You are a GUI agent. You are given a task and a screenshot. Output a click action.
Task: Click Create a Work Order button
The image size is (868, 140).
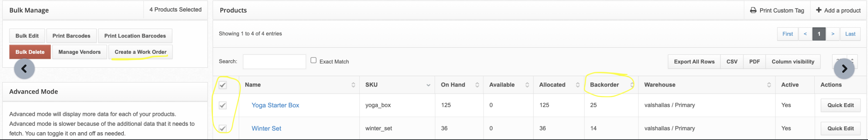140,52
